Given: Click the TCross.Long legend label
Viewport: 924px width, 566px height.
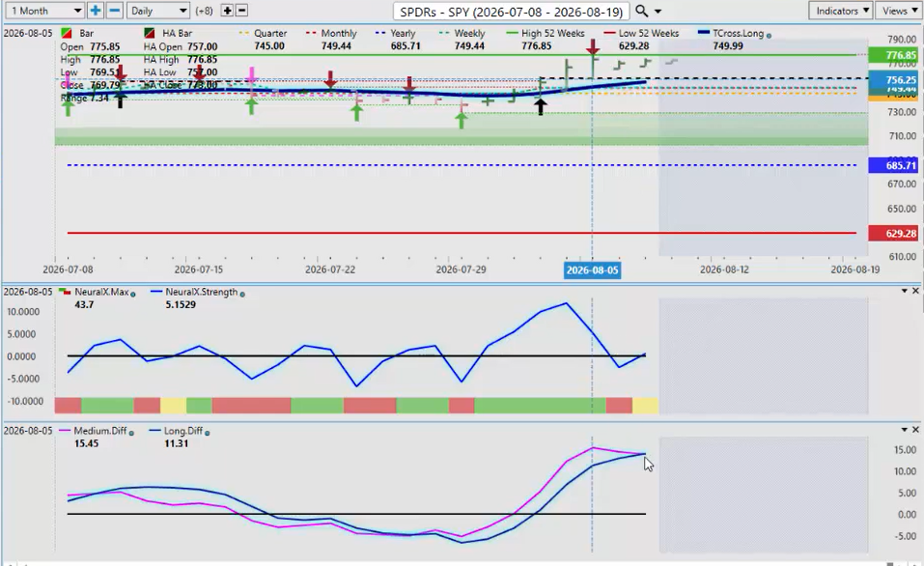Looking at the screenshot, I should tap(738, 33).
